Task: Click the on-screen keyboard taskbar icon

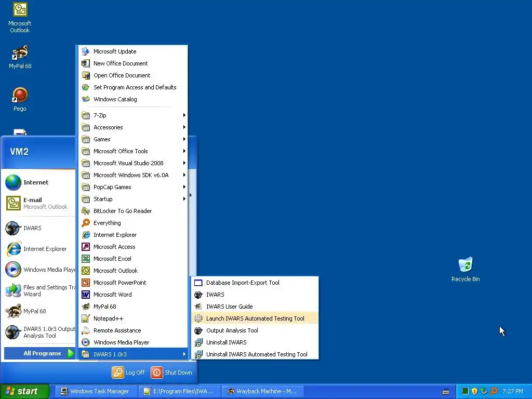Action: [446, 392]
